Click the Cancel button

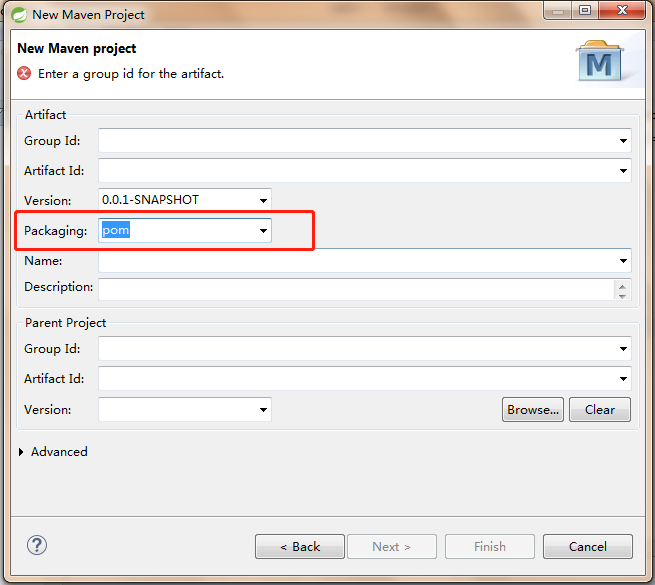point(588,547)
